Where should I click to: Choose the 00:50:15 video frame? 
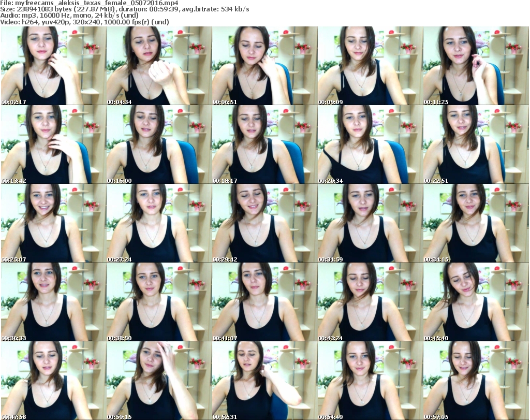(159, 381)
